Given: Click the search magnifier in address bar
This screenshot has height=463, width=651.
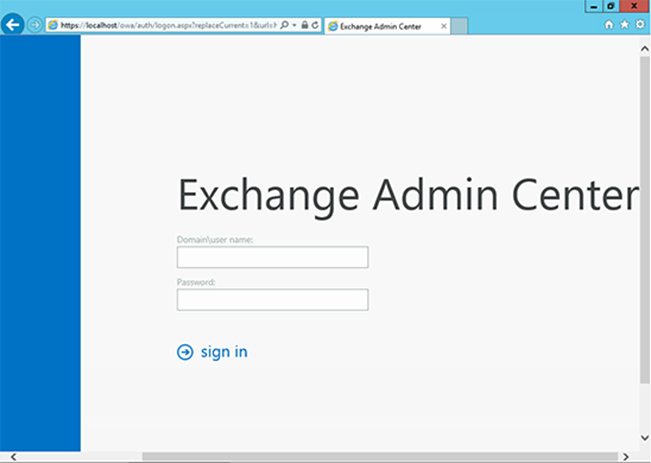Looking at the screenshot, I should (285, 25).
